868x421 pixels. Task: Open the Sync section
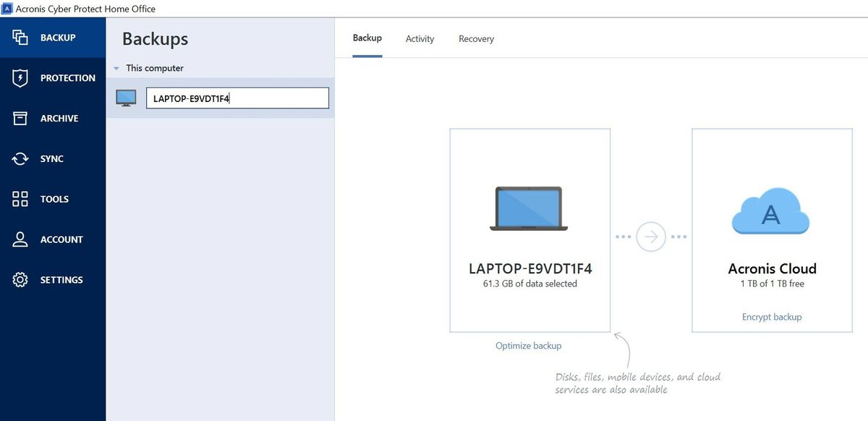[40, 158]
